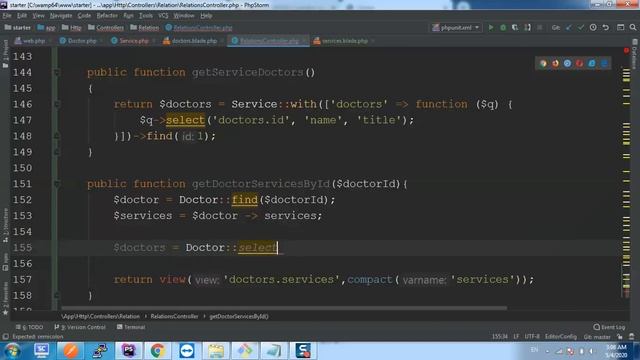Click Controllers folder in navigation bar
640x360 pixels.
coord(106,28)
